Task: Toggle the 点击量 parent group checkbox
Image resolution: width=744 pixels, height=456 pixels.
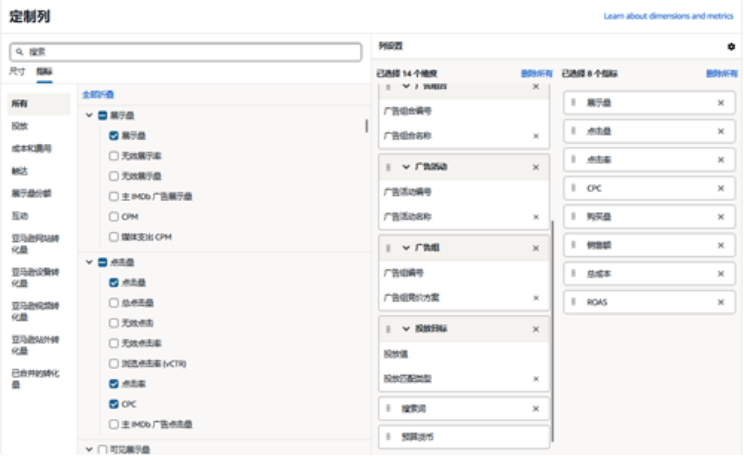Action: pyautogui.click(x=102, y=262)
